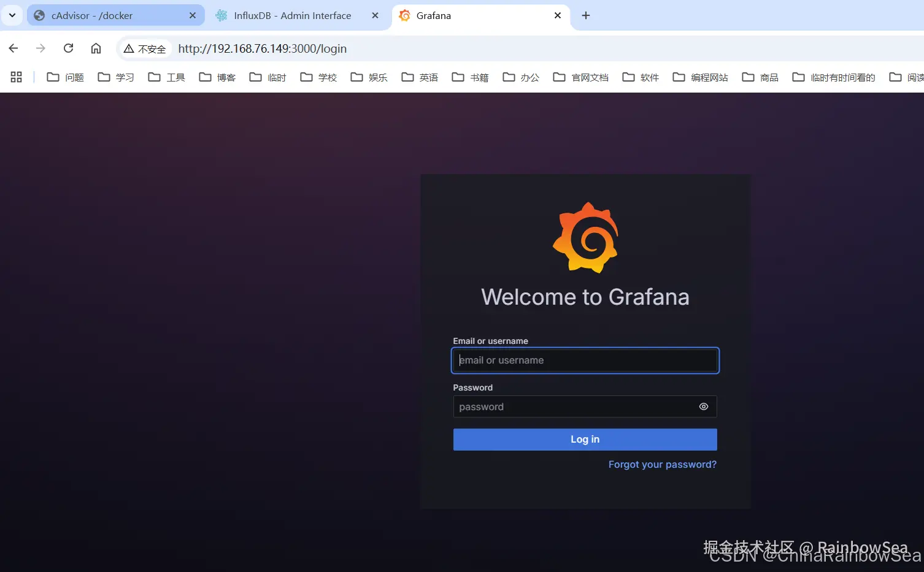
Task: Open the 学习 bookmark folder
Action: [116, 77]
